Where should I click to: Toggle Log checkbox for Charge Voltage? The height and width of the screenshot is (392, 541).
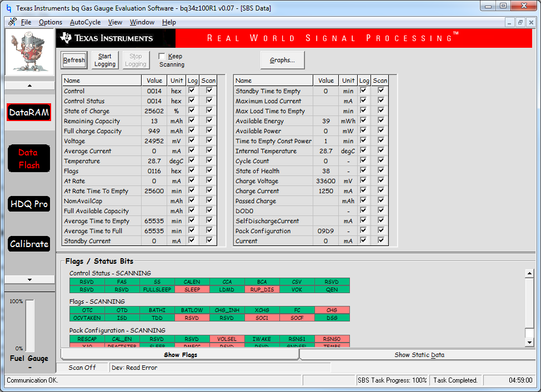[363, 180]
